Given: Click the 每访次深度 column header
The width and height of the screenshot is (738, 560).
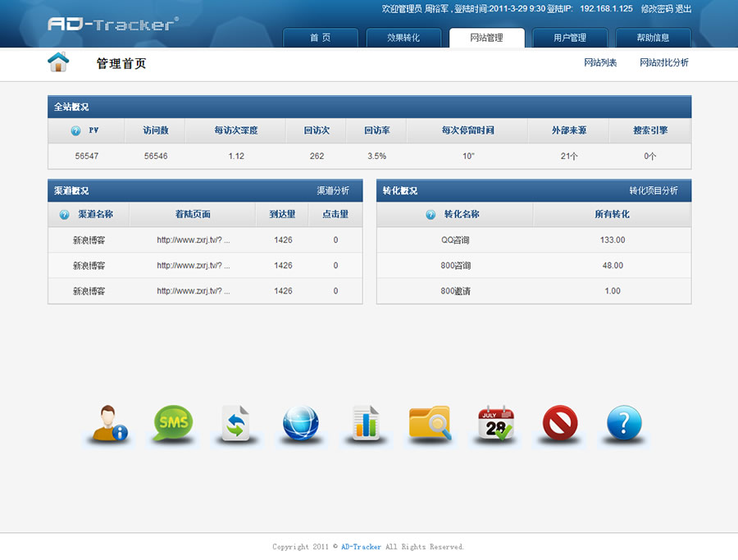Looking at the screenshot, I should pyautogui.click(x=236, y=130).
